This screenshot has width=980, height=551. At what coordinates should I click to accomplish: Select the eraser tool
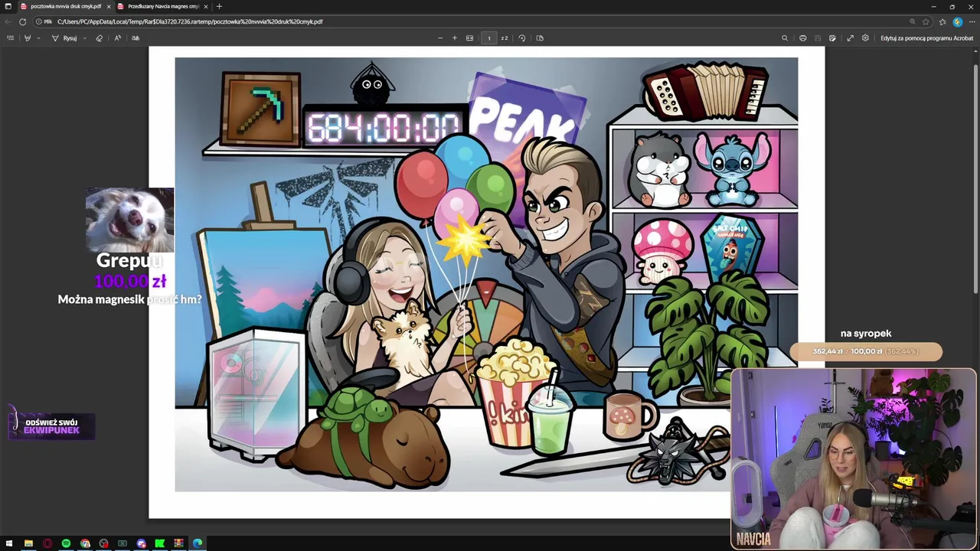99,37
